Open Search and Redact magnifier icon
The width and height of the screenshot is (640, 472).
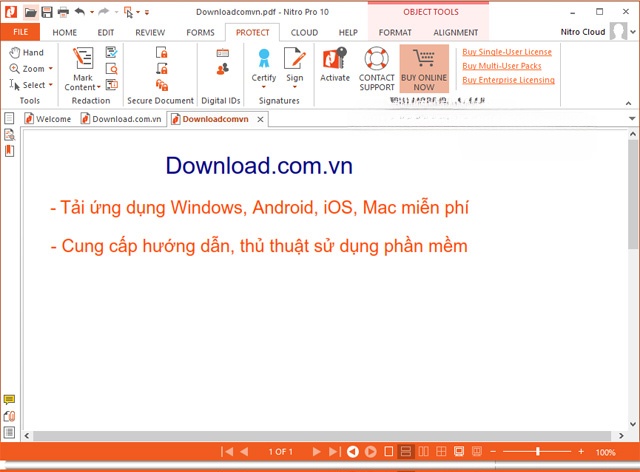click(x=111, y=69)
